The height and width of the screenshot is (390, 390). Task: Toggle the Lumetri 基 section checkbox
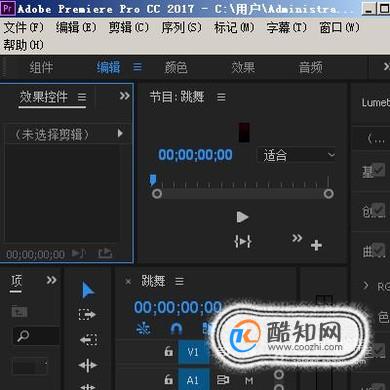pyautogui.click(x=379, y=170)
